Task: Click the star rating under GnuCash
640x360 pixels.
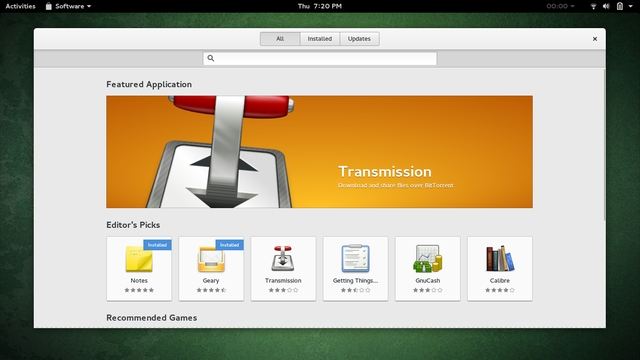Action: tap(427, 290)
